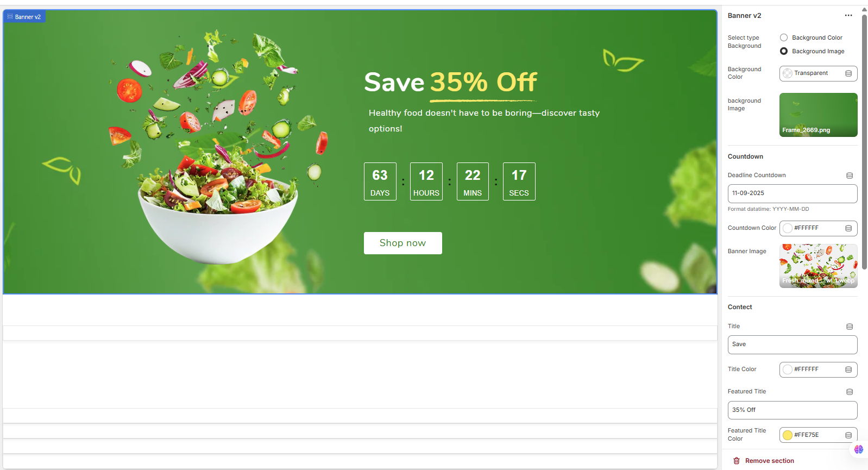The width and height of the screenshot is (868, 470).
Task: Click the Frame_2669.png background image thumbnail
Action: 819,115
